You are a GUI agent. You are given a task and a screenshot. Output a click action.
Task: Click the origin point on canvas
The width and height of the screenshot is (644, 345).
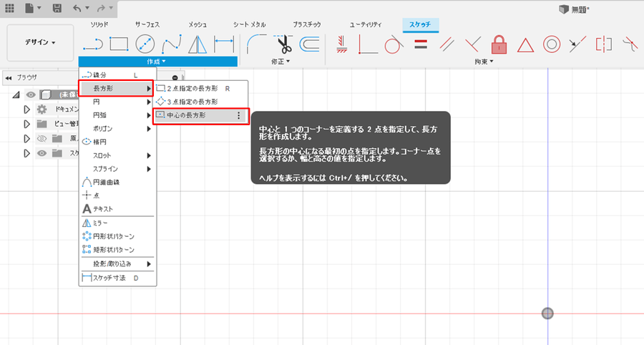547,314
